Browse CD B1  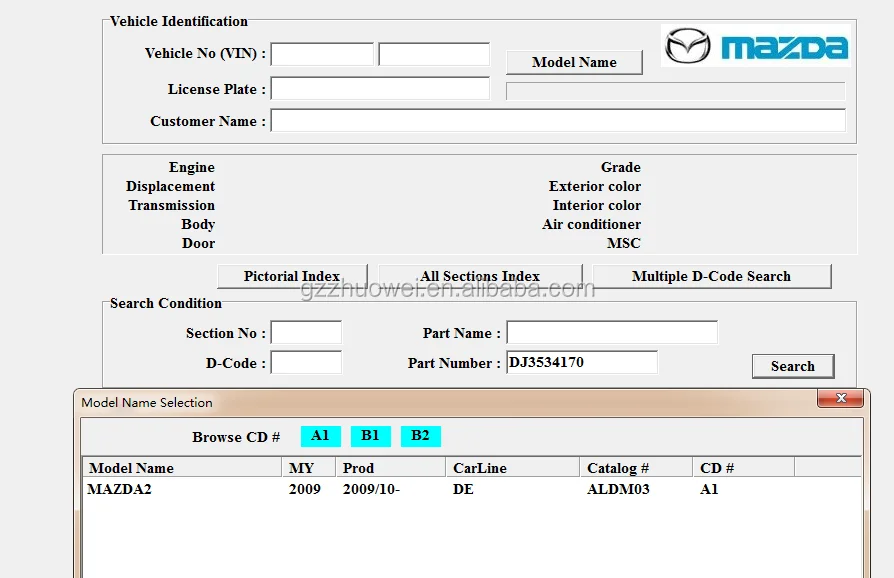point(370,436)
